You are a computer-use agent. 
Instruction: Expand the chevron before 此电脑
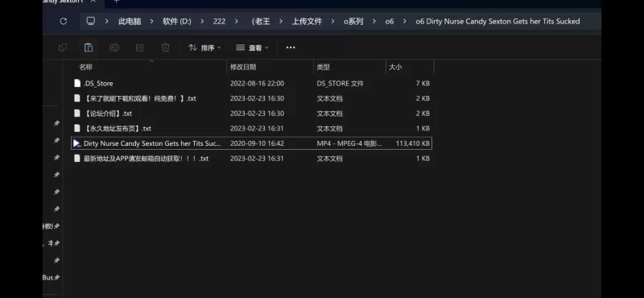click(107, 22)
